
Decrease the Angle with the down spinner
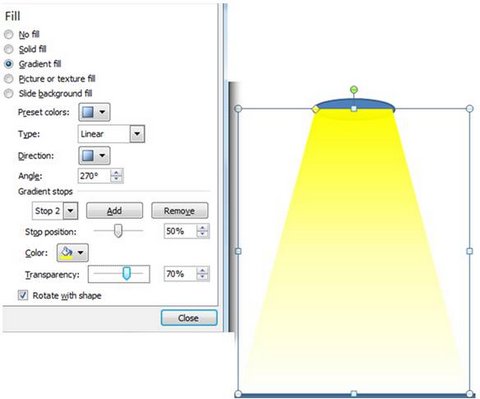point(116,179)
